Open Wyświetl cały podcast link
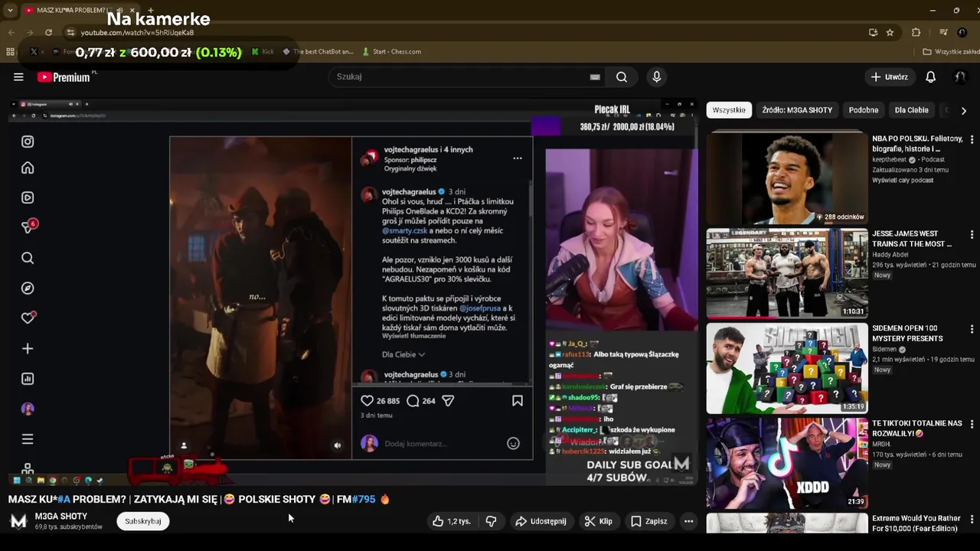 (903, 180)
